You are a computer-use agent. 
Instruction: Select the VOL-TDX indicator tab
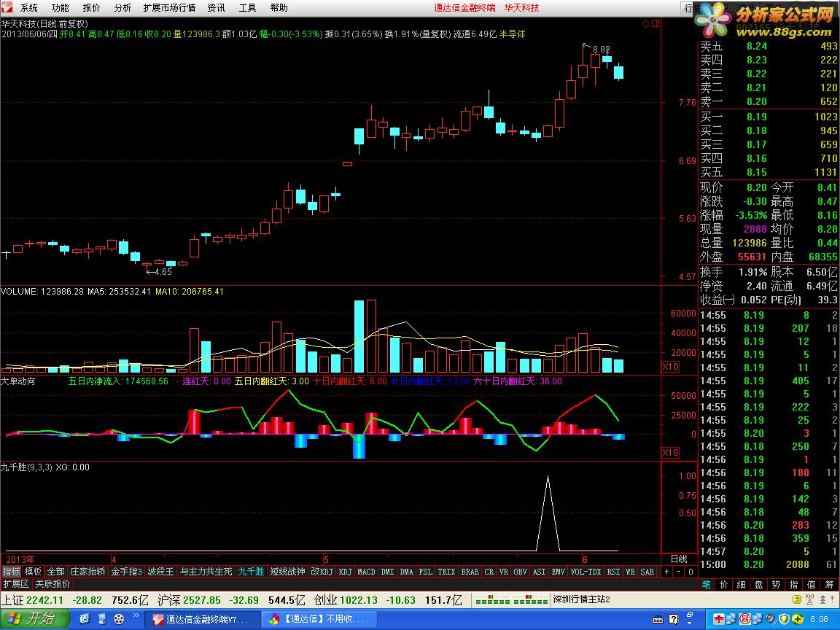pos(586,572)
